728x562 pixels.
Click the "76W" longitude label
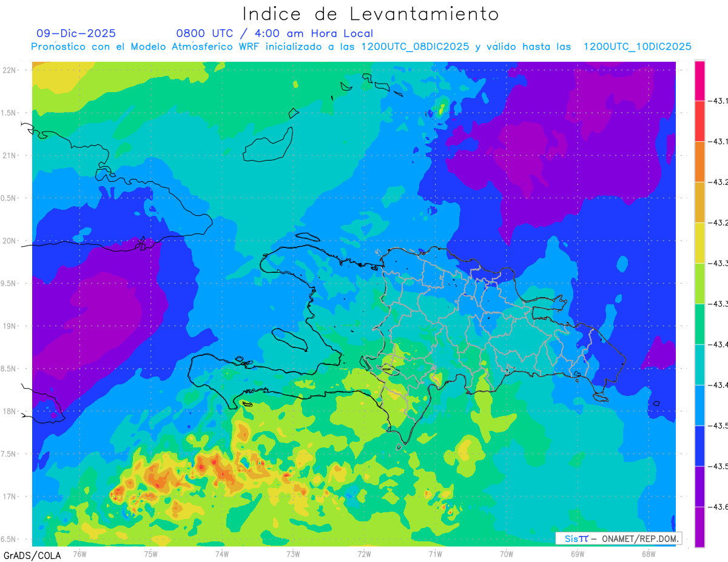point(79,554)
